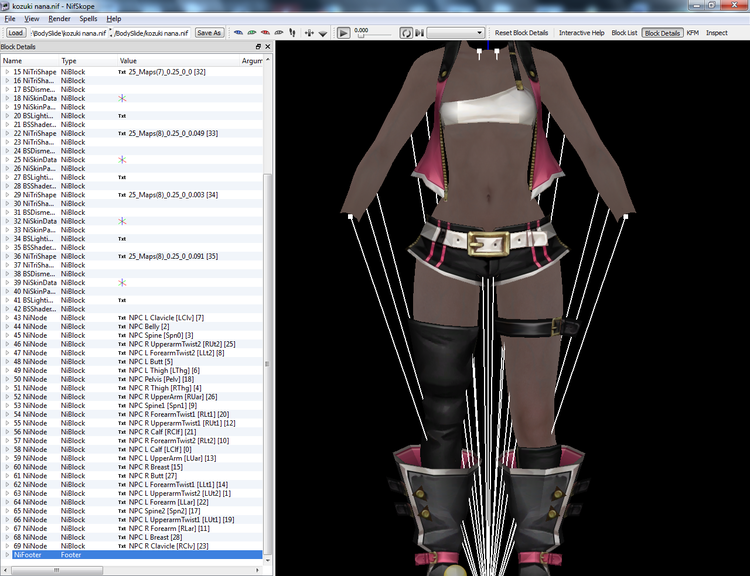Click the save file path field

pyautogui.click(x=152, y=33)
